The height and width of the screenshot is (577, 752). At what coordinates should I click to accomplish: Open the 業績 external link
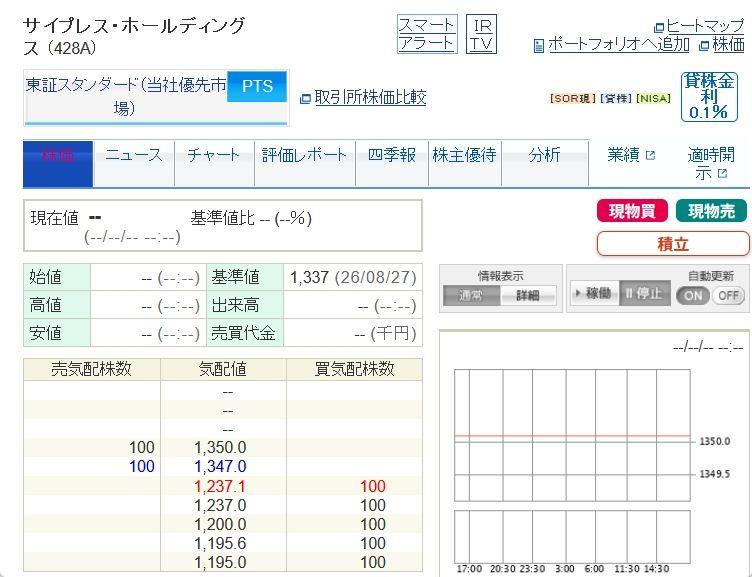(x=631, y=155)
